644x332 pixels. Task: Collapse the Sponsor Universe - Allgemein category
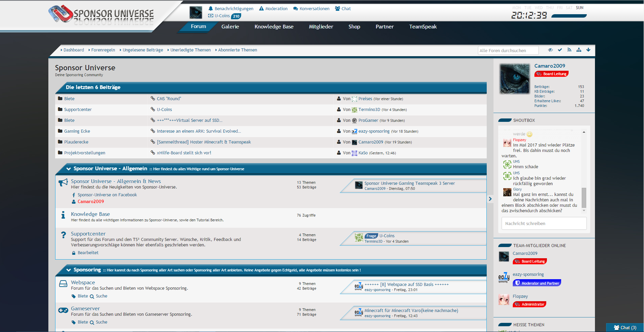69,169
